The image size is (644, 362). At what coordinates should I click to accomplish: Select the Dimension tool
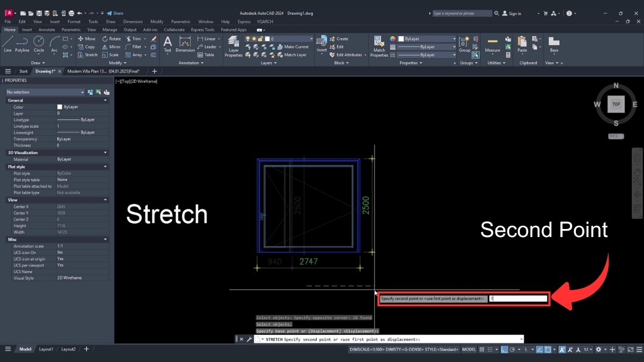point(185,44)
